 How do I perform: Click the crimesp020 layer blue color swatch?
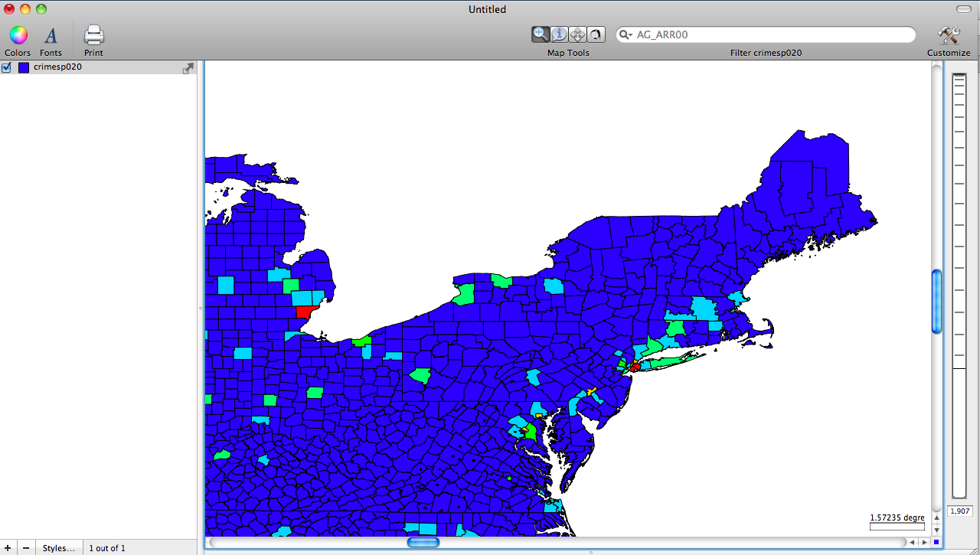pyautogui.click(x=24, y=67)
